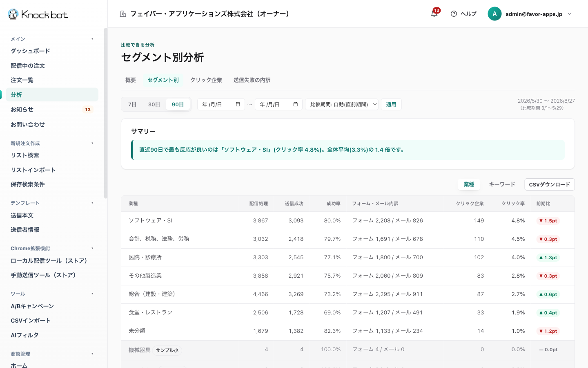
Task: Click the お知らせ badge showing 13
Action: (x=88, y=110)
